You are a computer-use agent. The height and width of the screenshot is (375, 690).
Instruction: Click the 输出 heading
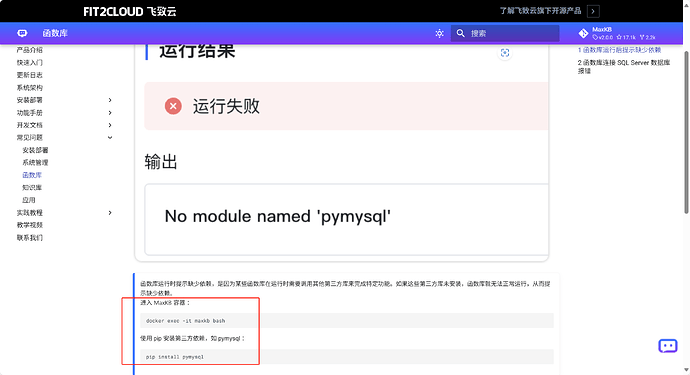161,162
